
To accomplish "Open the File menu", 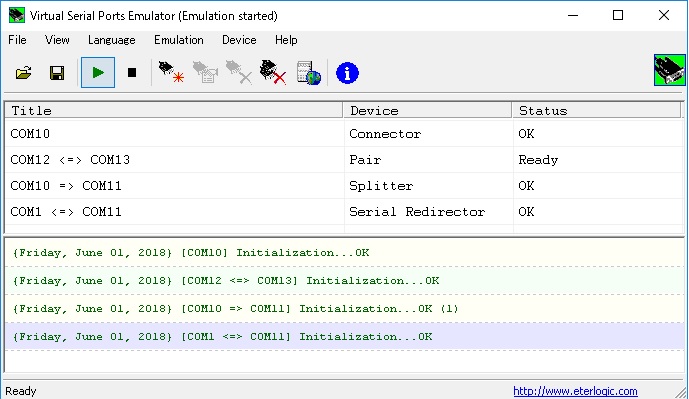I will [17, 40].
